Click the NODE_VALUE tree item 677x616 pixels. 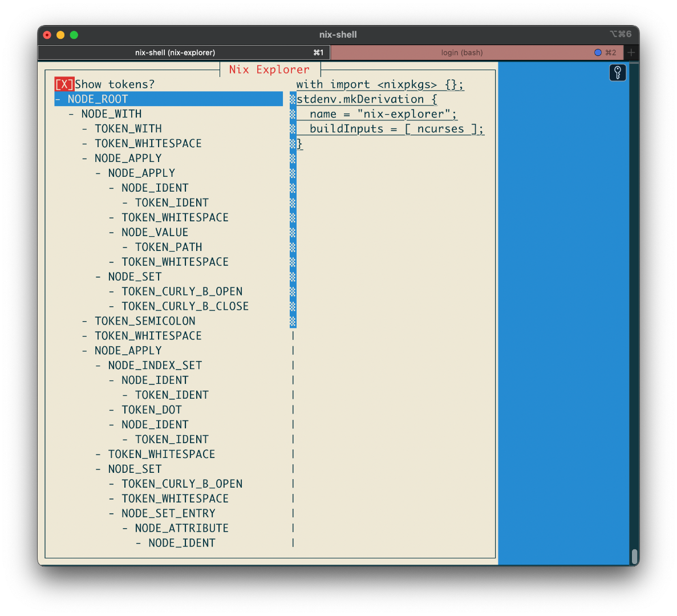[155, 232]
